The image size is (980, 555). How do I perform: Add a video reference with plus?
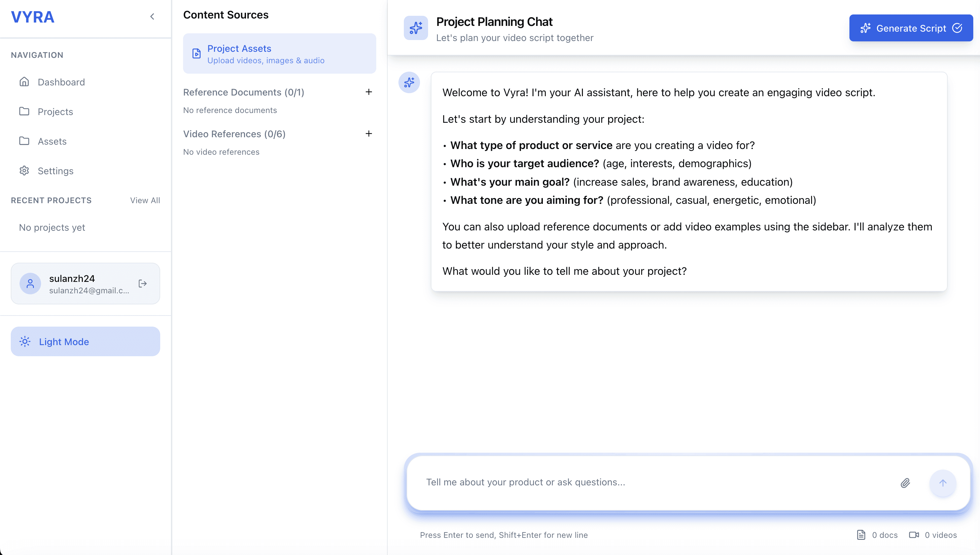pos(369,134)
